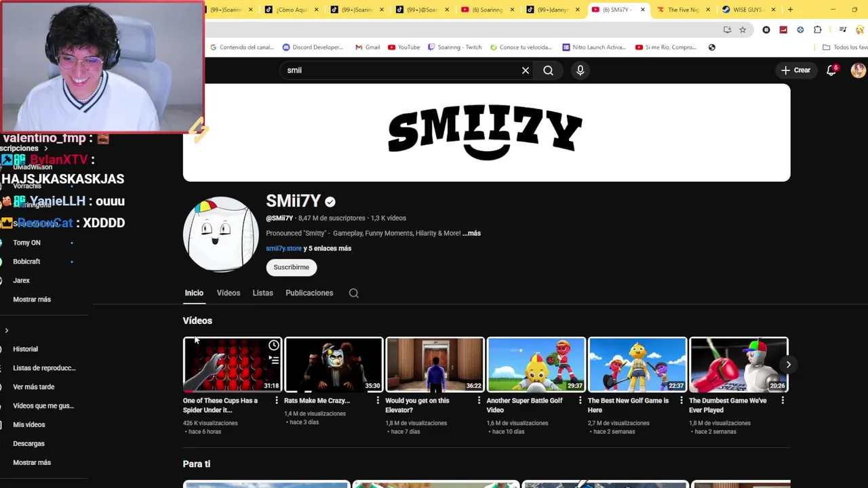
Task: Search within the SMii7Y channel
Action: pyautogui.click(x=353, y=293)
